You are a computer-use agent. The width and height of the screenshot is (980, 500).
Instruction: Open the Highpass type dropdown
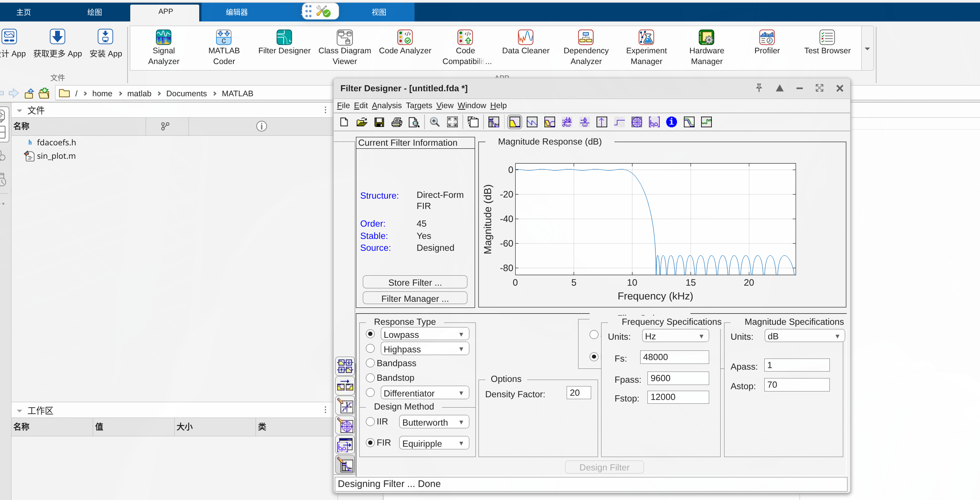click(x=425, y=349)
